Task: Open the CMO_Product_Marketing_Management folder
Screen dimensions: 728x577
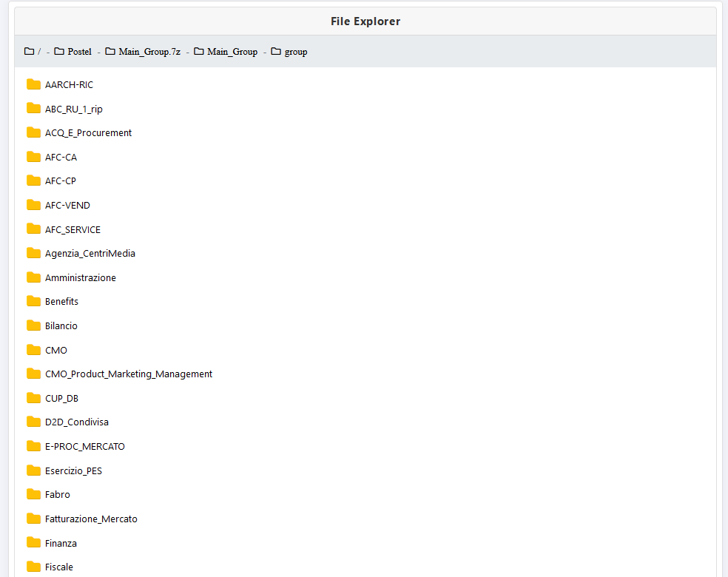Action: [128, 374]
